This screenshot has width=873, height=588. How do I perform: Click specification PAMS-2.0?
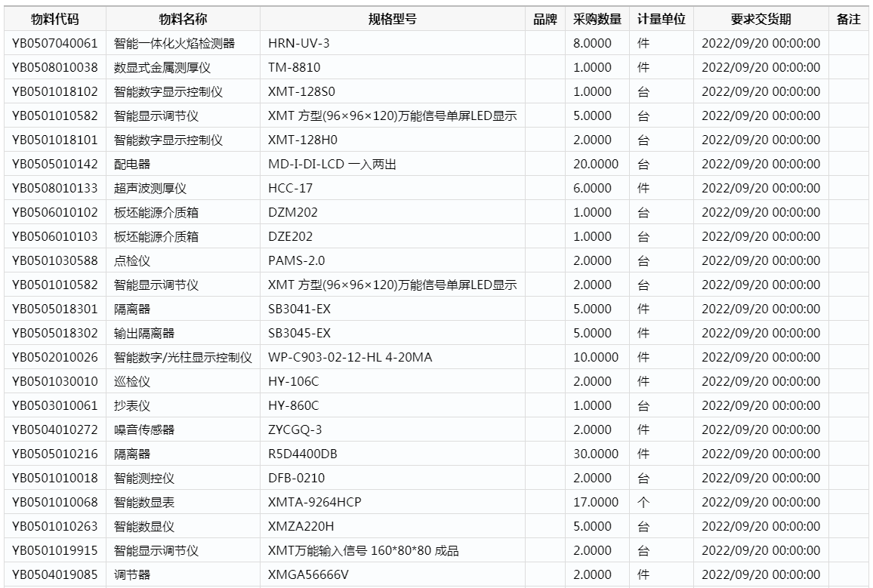297,261
